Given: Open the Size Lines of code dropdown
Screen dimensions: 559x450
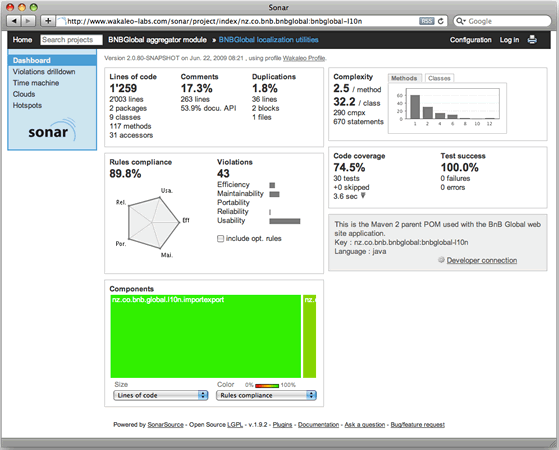Looking at the screenshot, I should pyautogui.click(x=160, y=395).
